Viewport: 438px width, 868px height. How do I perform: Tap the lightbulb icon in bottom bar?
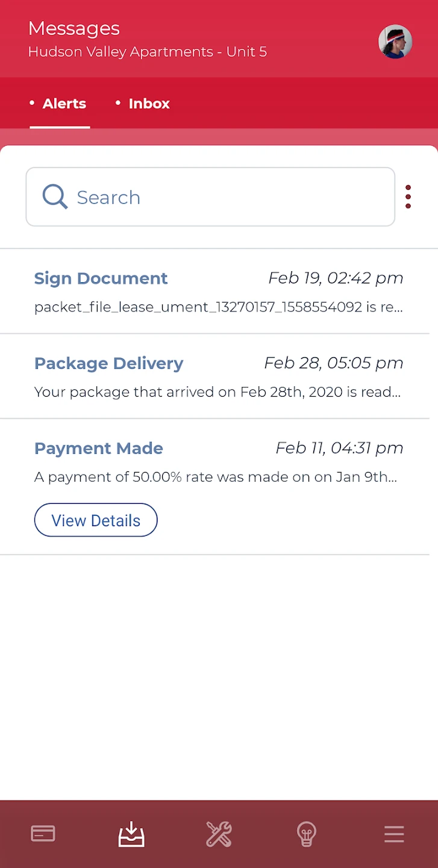[307, 834]
